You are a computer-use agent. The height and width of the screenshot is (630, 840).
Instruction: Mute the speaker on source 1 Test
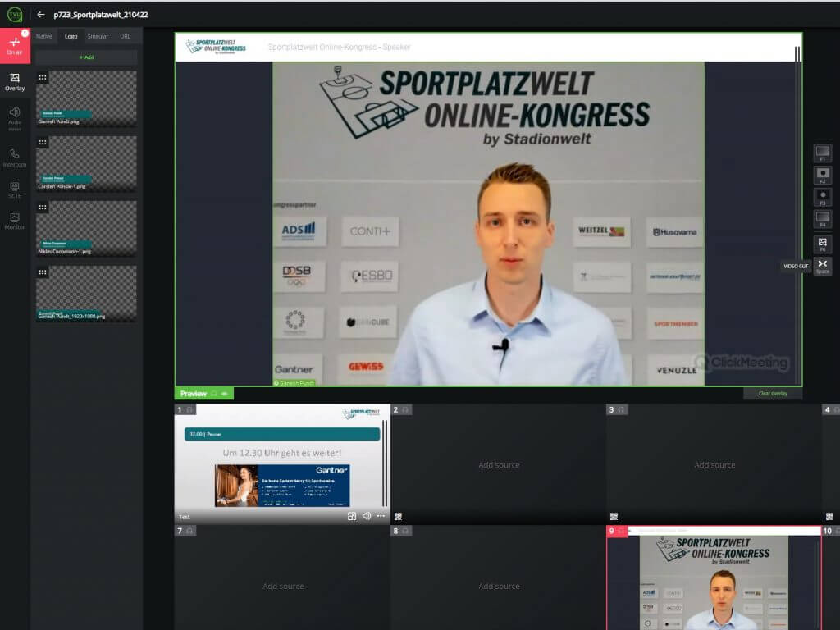tap(367, 516)
